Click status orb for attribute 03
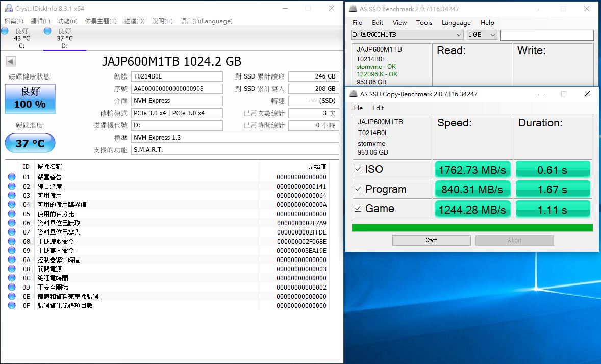The height and width of the screenshot is (364, 601). (x=12, y=195)
